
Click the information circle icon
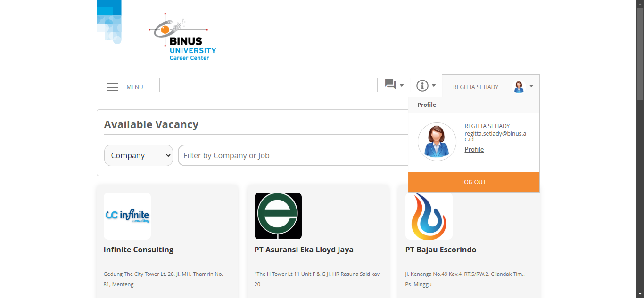pyautogui.click(x=422, y=86)
